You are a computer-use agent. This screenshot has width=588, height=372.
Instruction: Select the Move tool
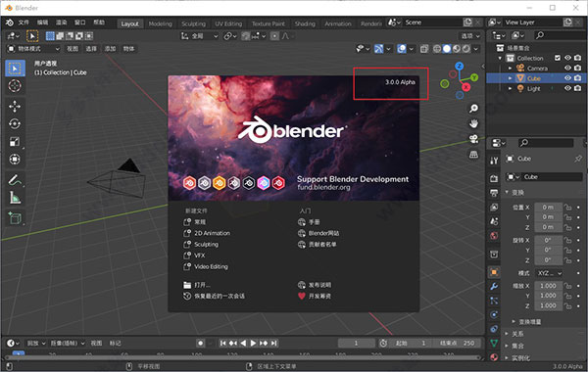[15, 107]
